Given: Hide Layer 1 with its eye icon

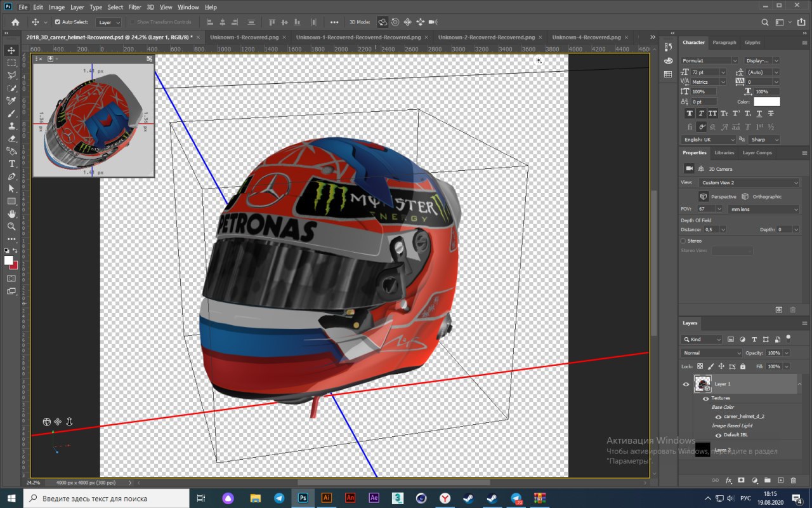Looking at the screenshot, I should (686, 384).
